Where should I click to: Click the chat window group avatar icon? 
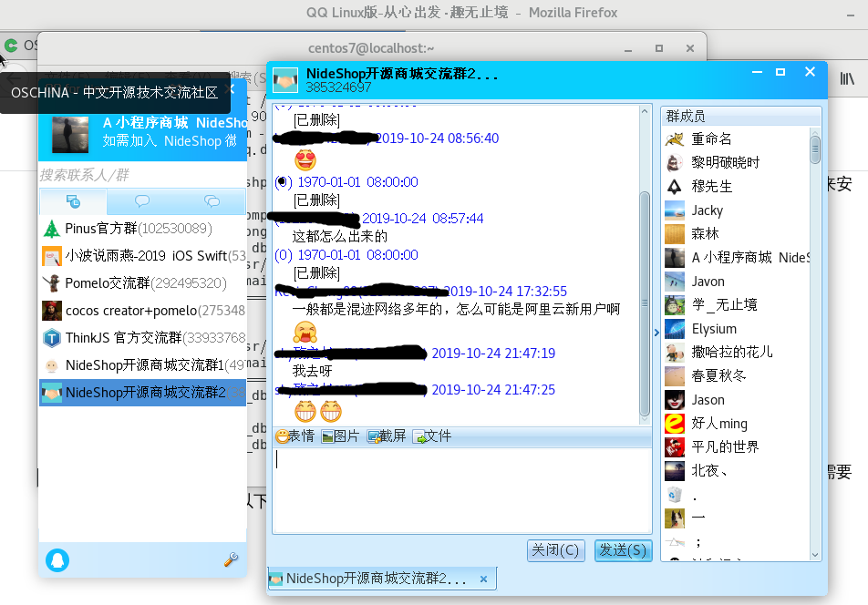pos(285,80)
